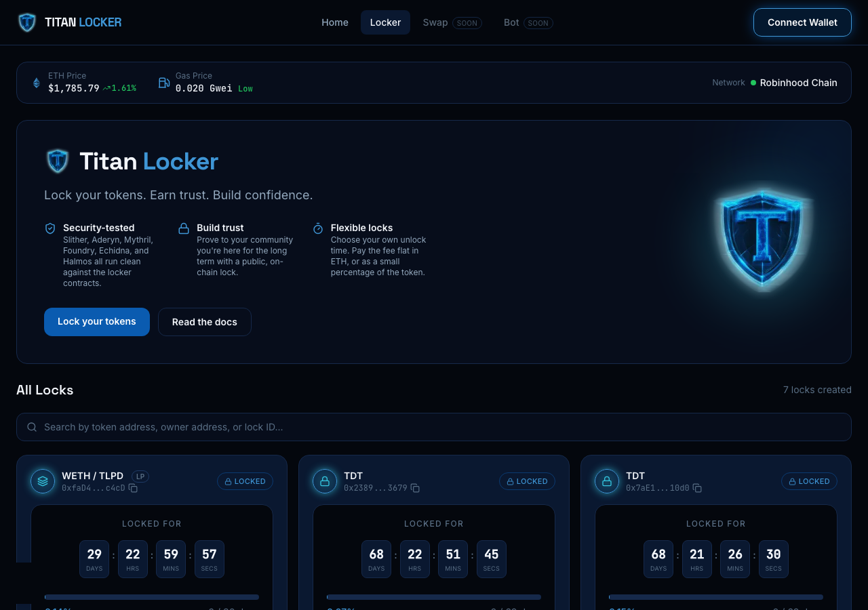
Task: Click the large glowing shield artwork
Action: pos(763,239)
